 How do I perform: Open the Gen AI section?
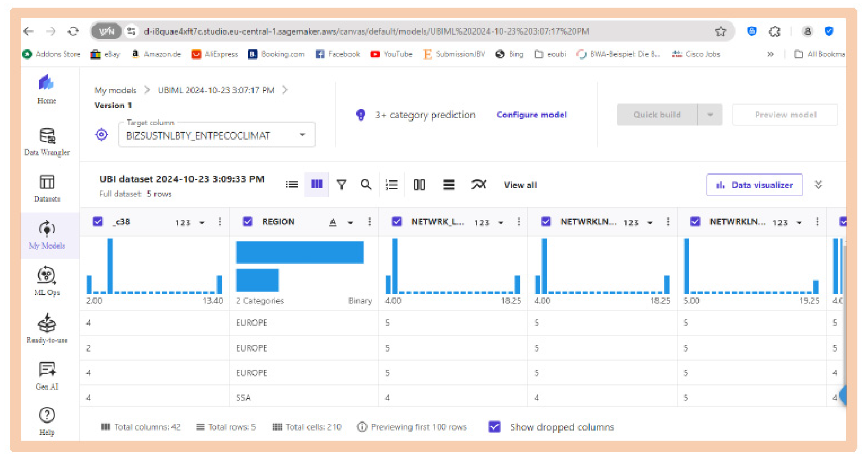pyautogui.click(x=47, y=371)
